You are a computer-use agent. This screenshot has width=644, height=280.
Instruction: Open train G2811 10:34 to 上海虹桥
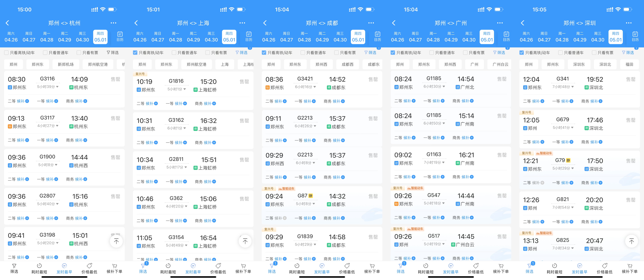pos(193,170)
